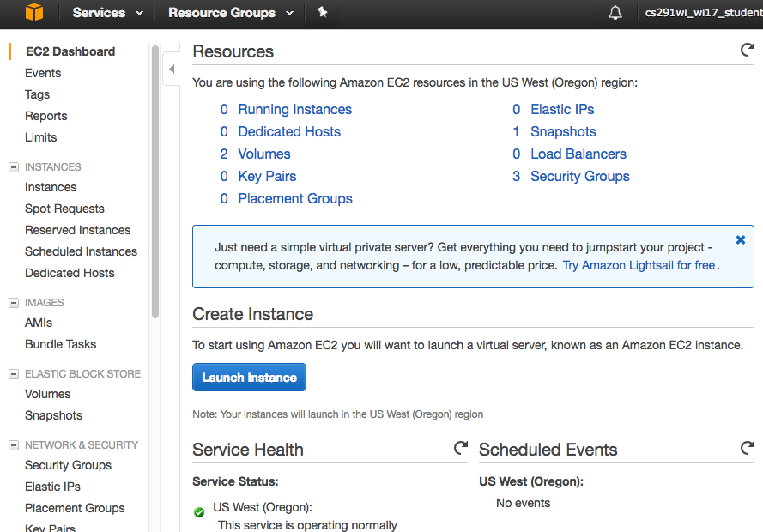View the Snapshots resource link
Viewport: 763px width, 532px height.
(x=563, y=131)
